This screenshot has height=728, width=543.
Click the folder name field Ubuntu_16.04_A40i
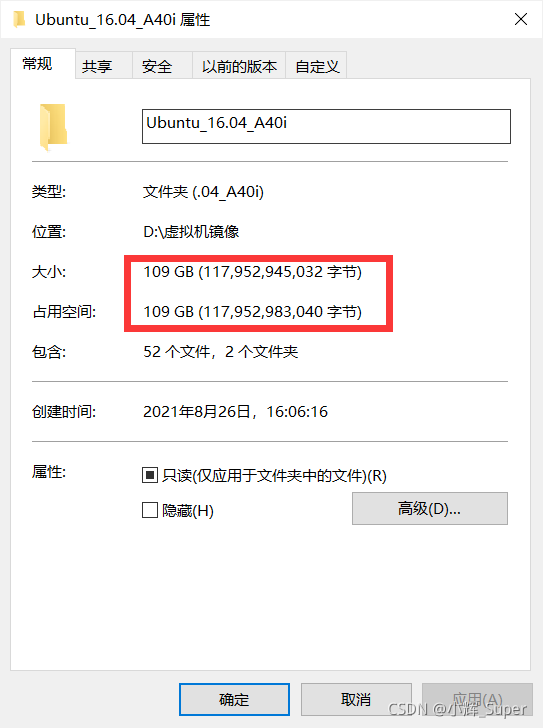[326, 126]
